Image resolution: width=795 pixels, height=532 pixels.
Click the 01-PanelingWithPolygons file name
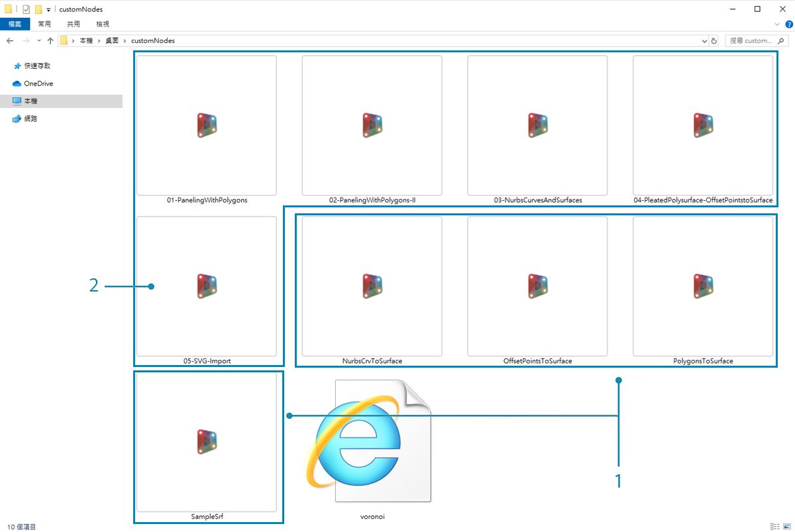pos(207,200)
